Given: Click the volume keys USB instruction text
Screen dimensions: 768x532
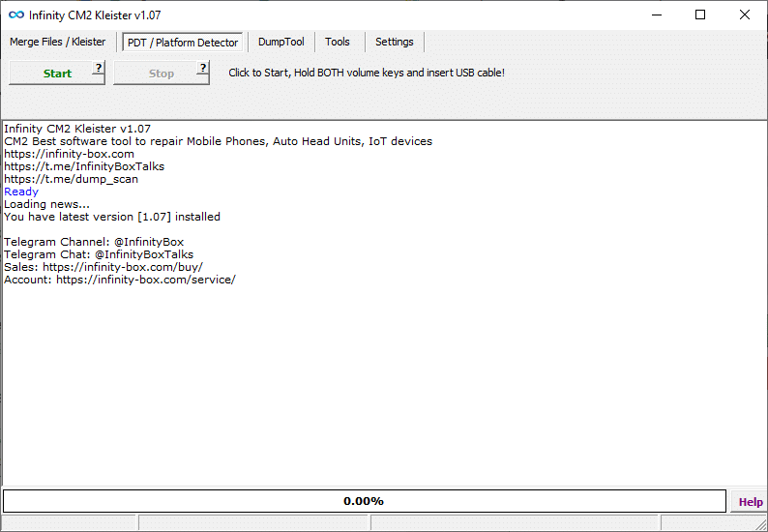Looking at the screenshot, I should 367,73.
